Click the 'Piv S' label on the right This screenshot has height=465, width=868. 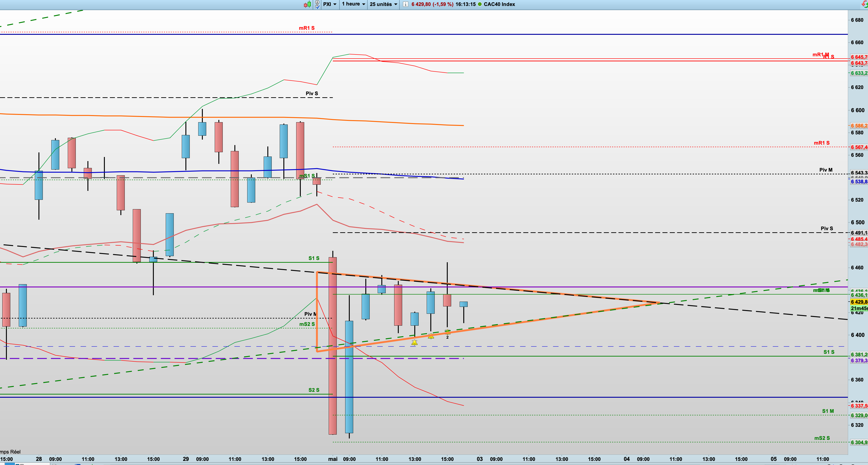point(827,228)
